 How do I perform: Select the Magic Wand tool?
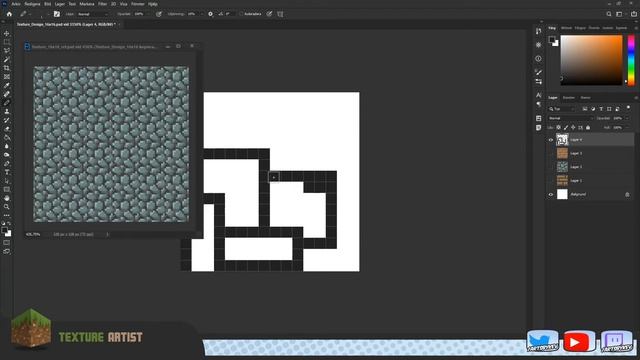(x=7, y=60)
